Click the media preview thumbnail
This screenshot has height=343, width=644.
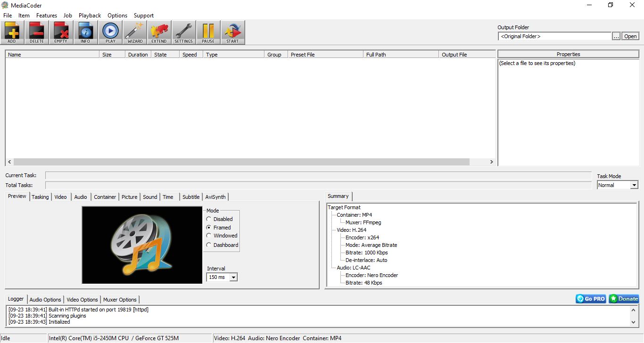142,245
